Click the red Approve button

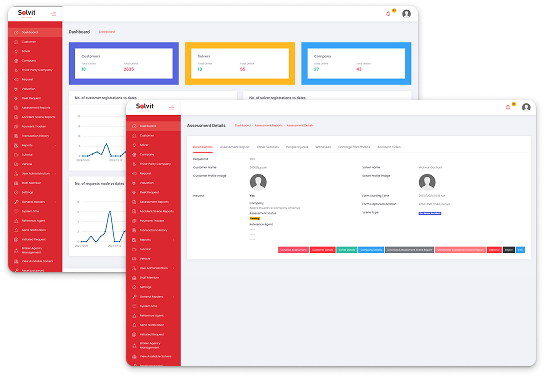pos(494,250)
